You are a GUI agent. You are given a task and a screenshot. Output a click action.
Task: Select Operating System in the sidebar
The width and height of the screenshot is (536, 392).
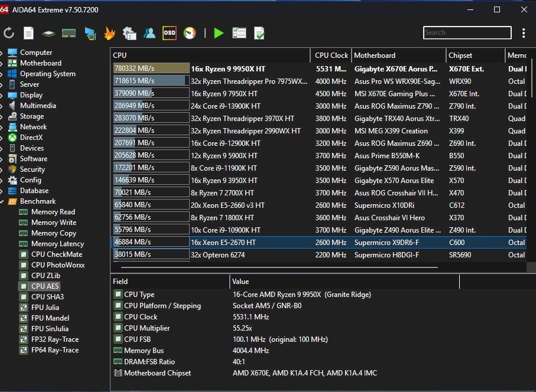click(48, 74)
